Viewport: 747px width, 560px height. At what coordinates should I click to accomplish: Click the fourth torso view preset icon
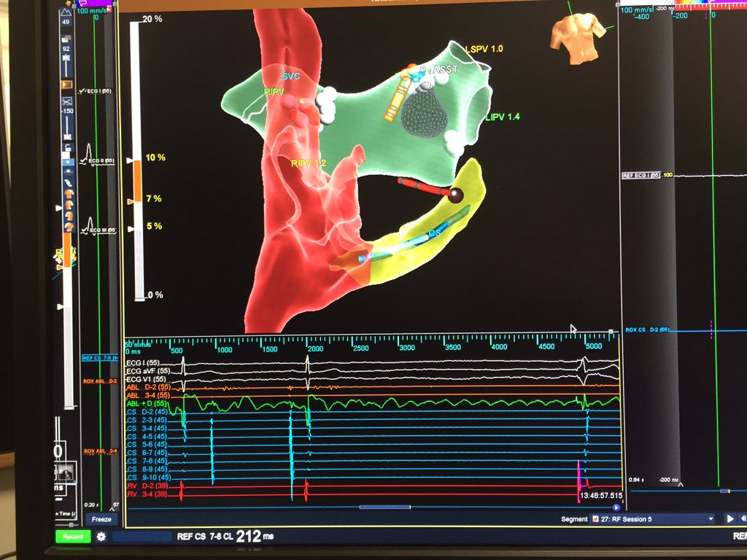(x=69, y=227)
